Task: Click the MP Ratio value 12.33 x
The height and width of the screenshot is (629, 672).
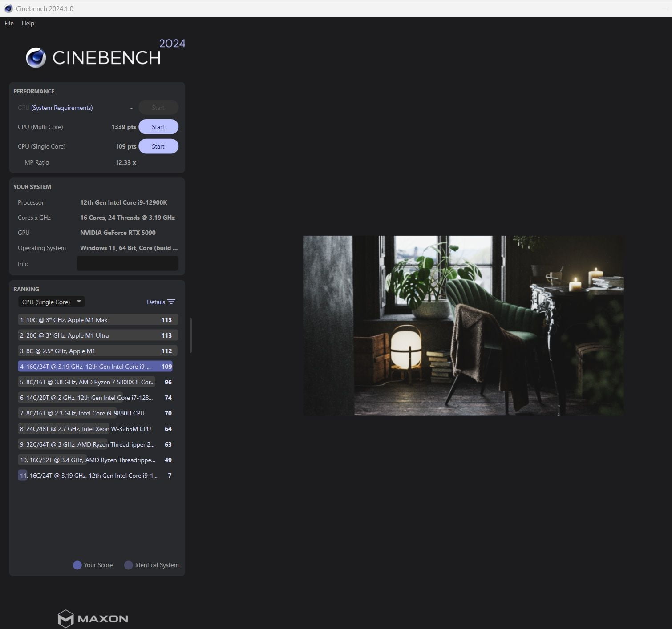Action: 125,162
